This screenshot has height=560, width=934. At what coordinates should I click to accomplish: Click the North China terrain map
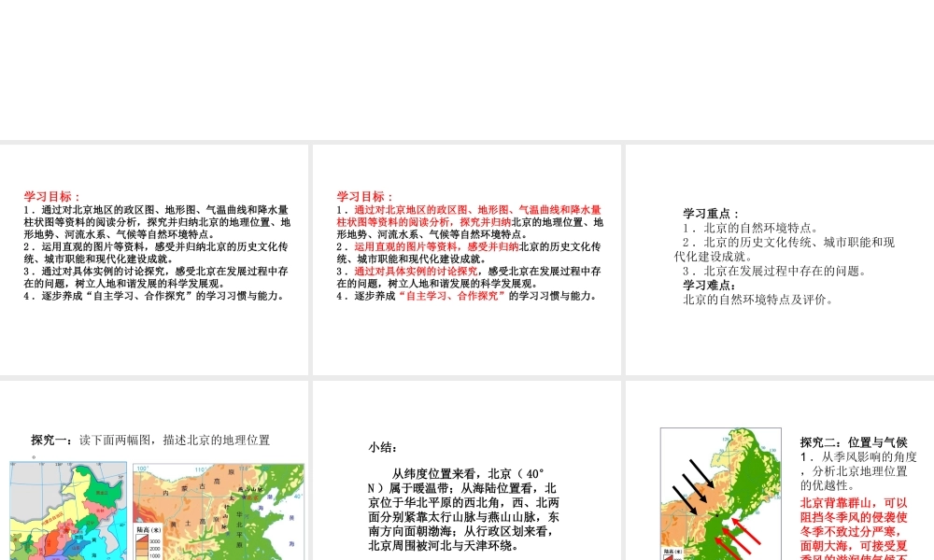click(x=218, y=511)
